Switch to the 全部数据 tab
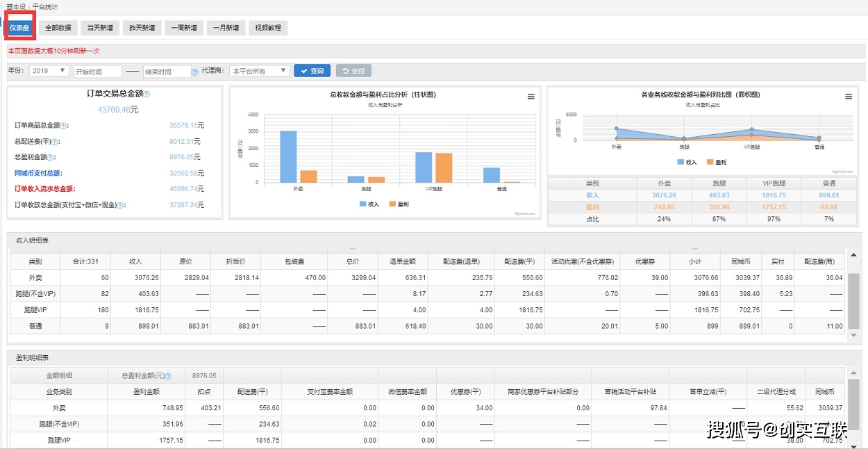 coord(58,28)
